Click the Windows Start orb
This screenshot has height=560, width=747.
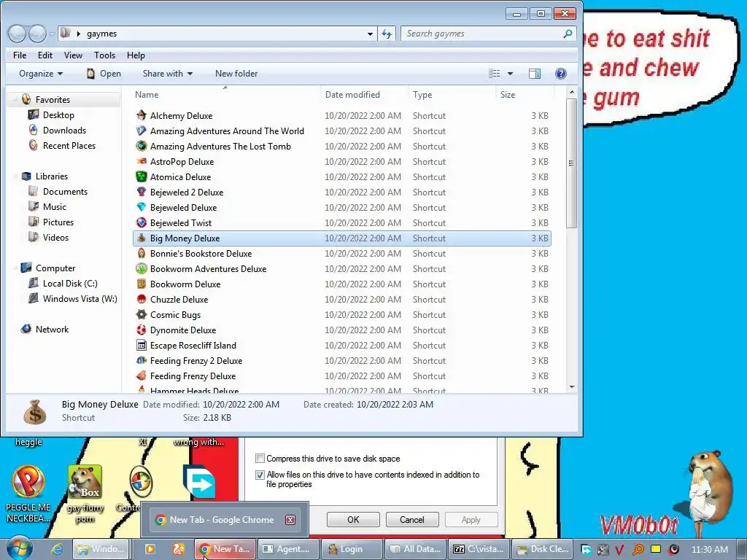(18, 548)
